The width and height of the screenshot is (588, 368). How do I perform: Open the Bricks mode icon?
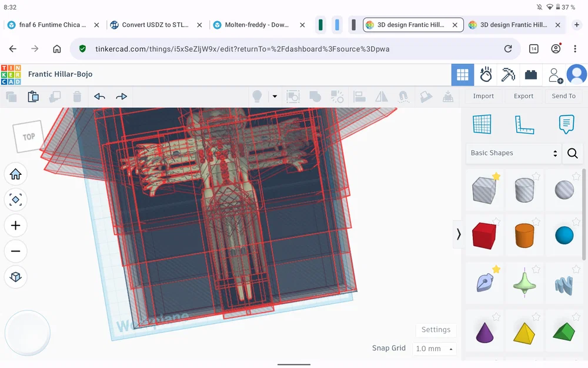pos(530,75)
